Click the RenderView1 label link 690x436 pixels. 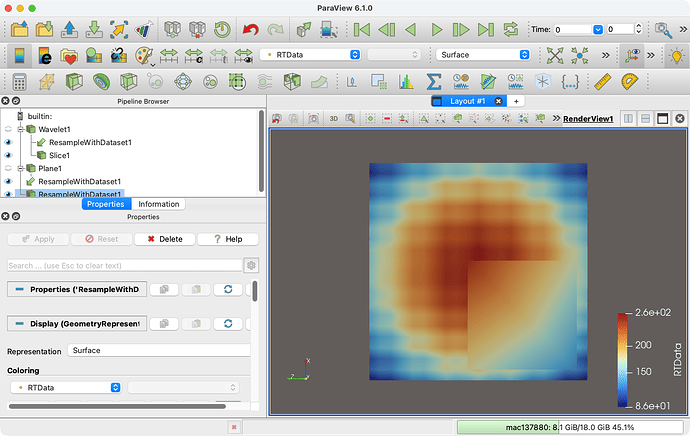pos(588,119)
